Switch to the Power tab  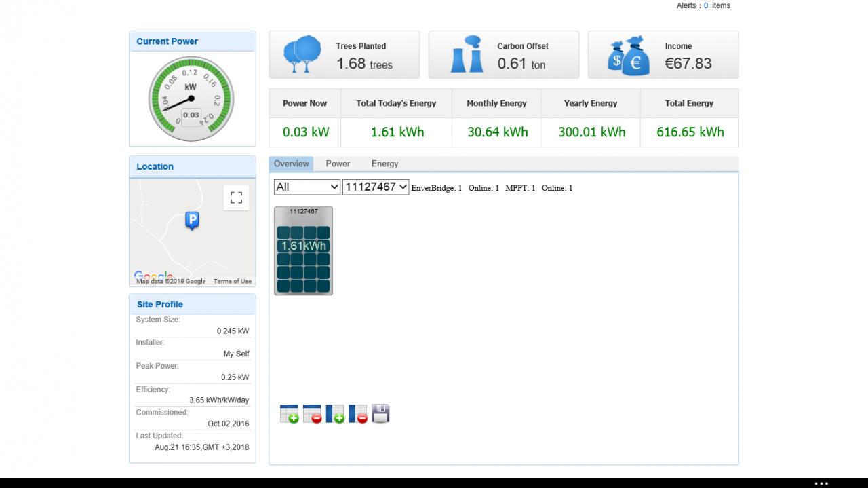[x=338, y=164]
